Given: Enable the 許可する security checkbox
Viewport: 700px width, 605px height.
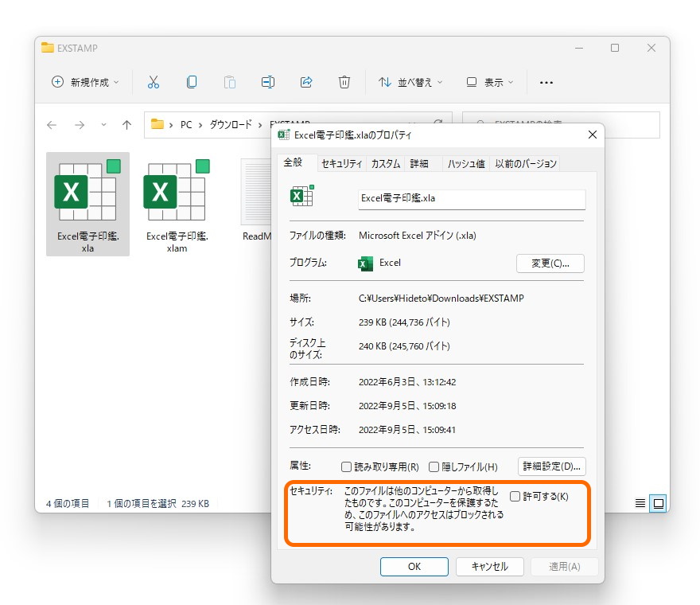Looking at the screenshot, I should (x=515, y=494).
